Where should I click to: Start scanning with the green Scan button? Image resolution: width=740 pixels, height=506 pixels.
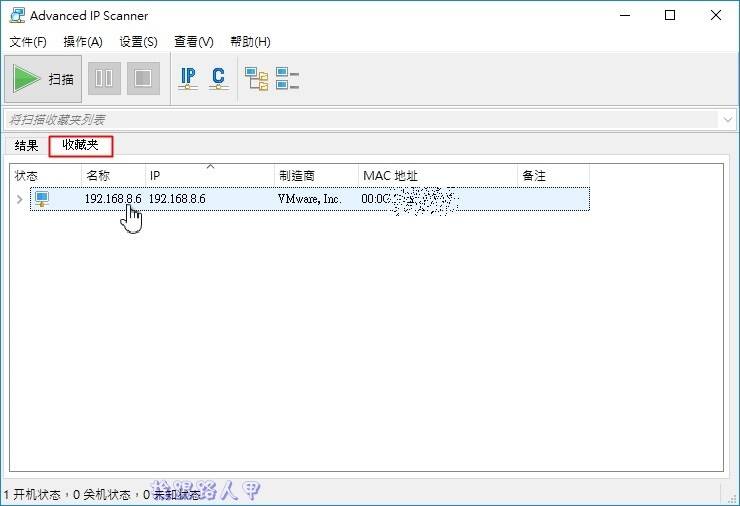pos(43,78)
